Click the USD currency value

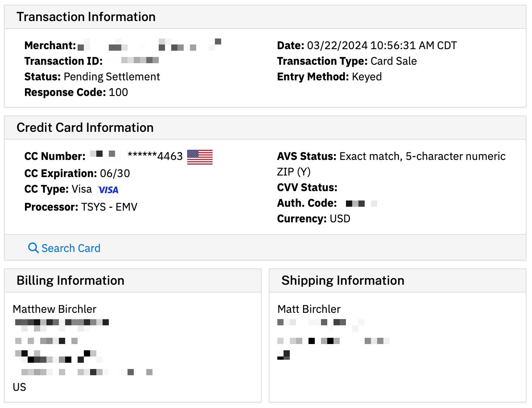[x=340, y=218]
